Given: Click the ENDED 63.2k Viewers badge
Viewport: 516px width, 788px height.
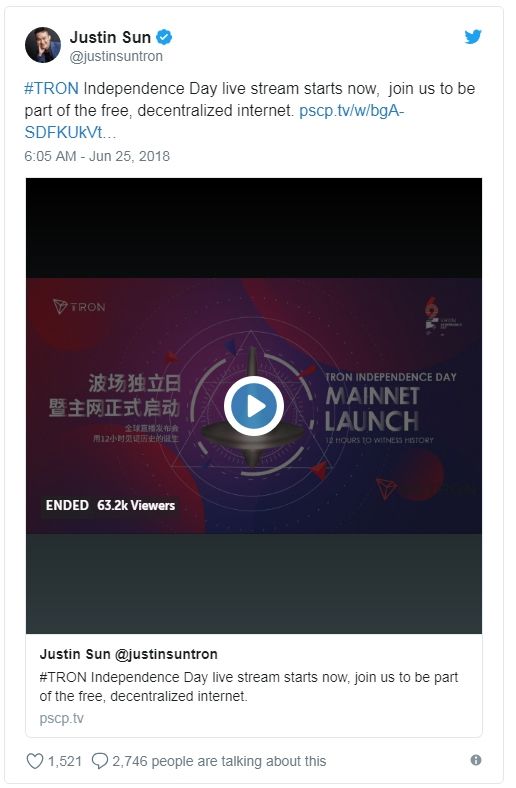Looking at the screenshot, I should 110,505.
